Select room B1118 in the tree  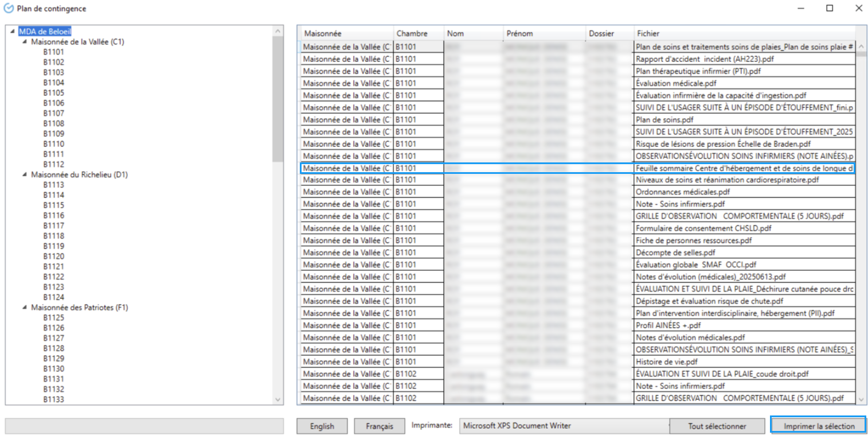tap(53, 236)
